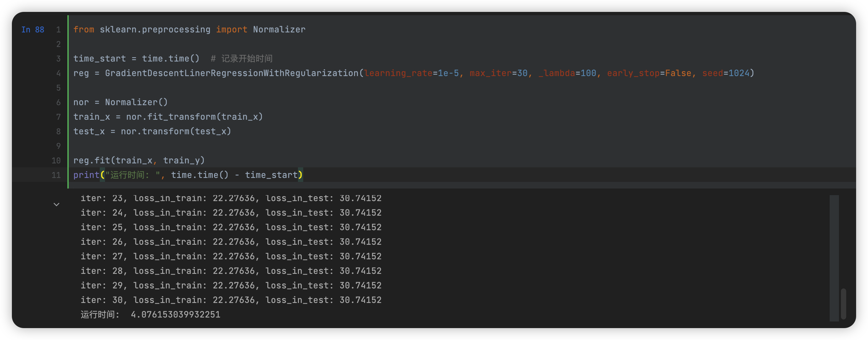
Task: Click line number 4 in the gutter
Action: pos(58,73)
